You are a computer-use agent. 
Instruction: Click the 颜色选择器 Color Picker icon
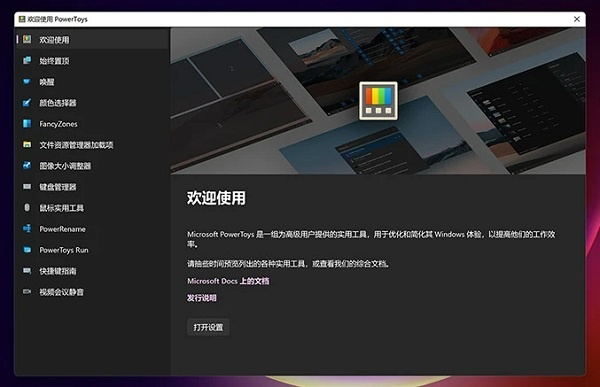pos(27,103)
